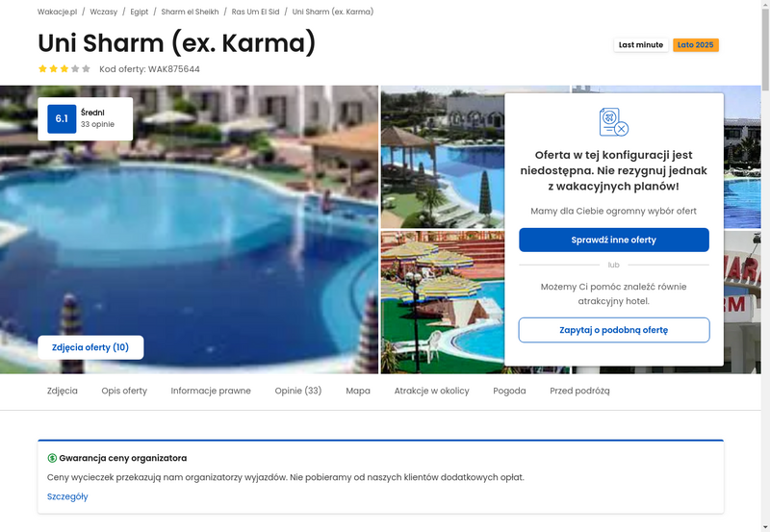Open Sharm el Sheikh breadcrumb link
This screenshot has width=770, height=532.
(x=190, y=12)
